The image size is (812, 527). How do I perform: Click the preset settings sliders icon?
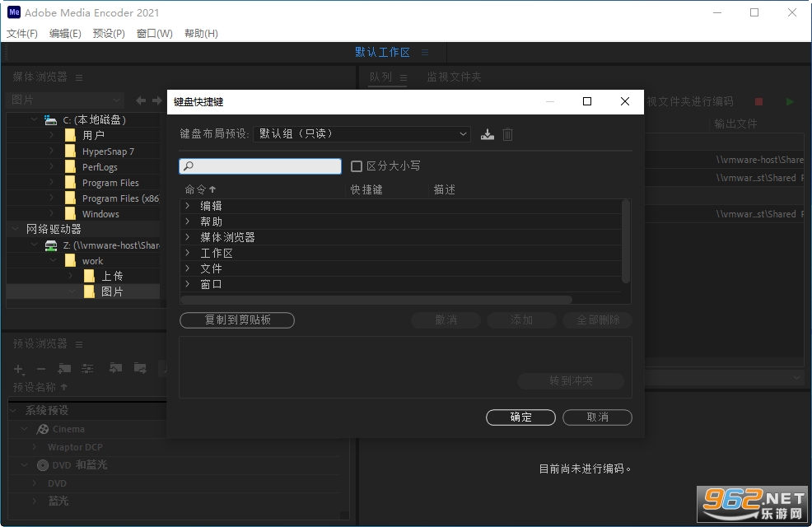point(87,369)
